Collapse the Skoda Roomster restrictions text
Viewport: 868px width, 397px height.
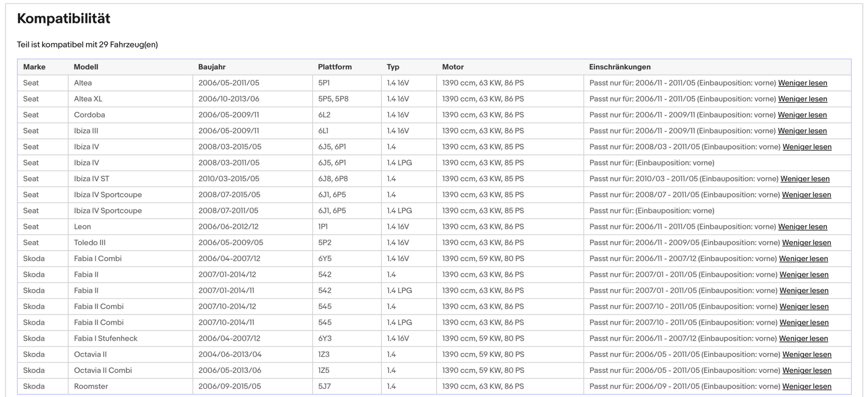coord(806,387)
